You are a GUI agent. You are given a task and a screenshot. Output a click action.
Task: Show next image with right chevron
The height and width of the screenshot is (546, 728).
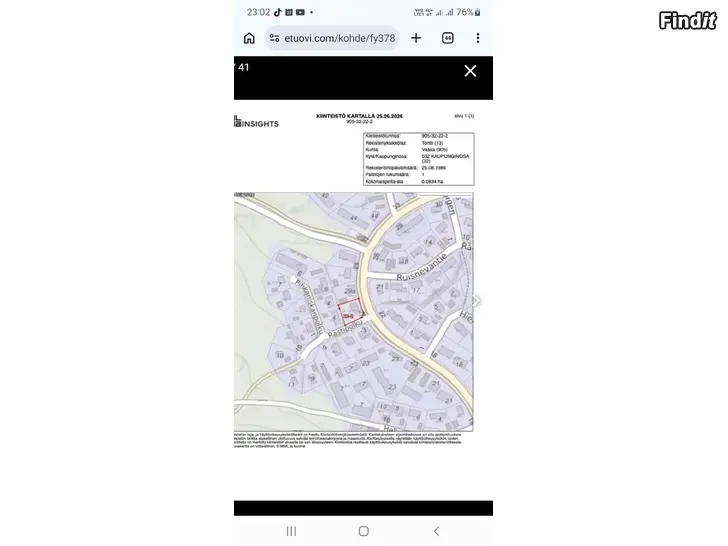tap(476, 301)
